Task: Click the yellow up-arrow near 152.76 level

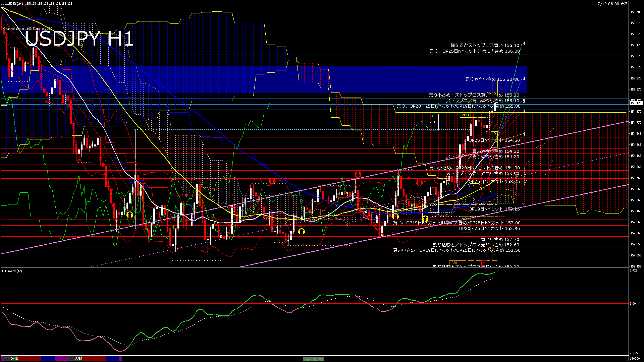Action: (301, 231)
